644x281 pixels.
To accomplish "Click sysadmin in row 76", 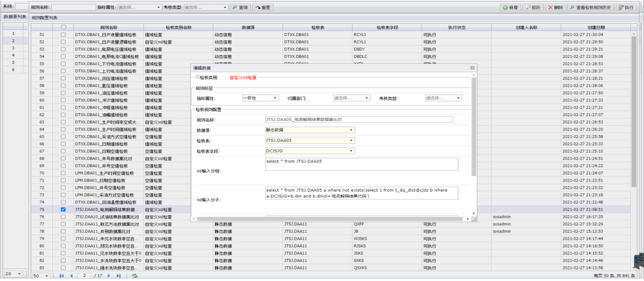I will coord(502,217).
